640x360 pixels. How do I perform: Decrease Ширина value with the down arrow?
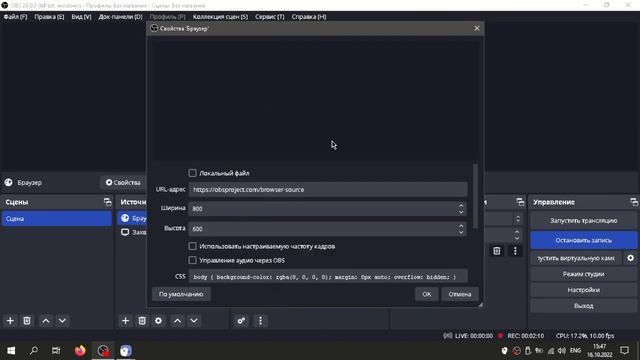461,212
